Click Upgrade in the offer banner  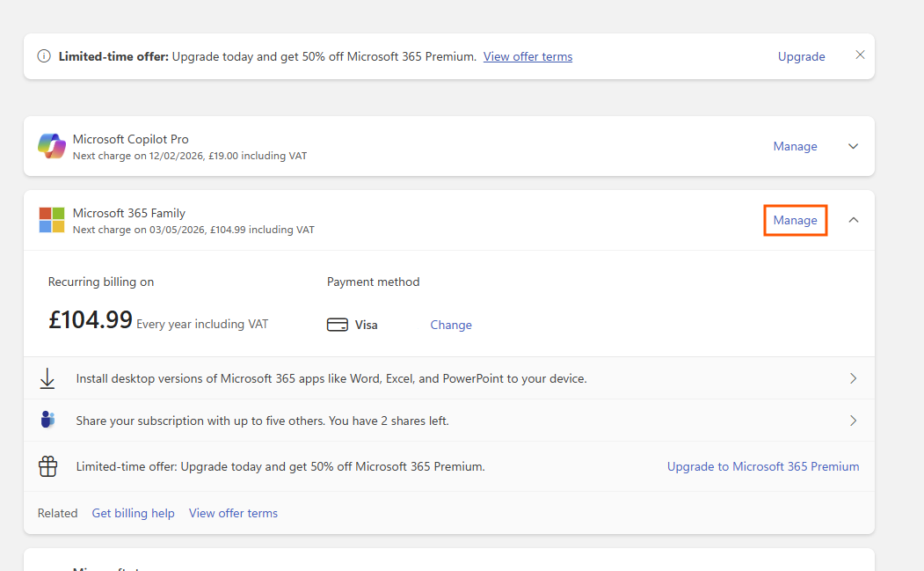click(801, 56)
